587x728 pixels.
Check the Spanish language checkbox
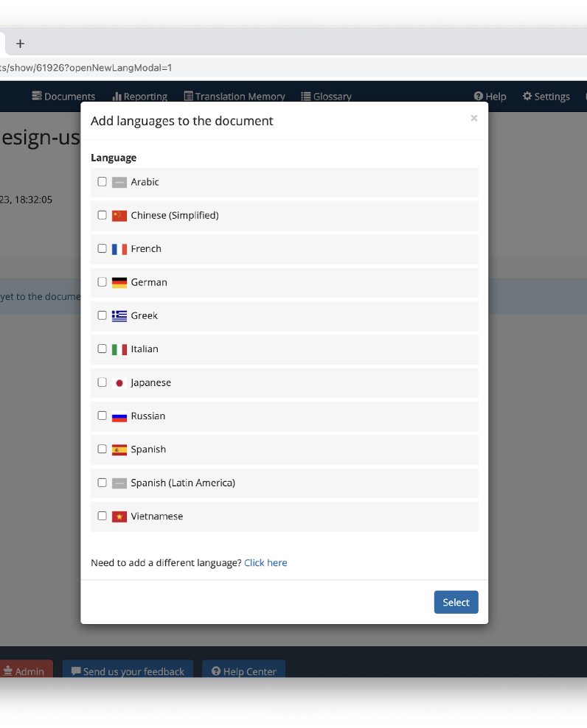[x=103, y=449]
